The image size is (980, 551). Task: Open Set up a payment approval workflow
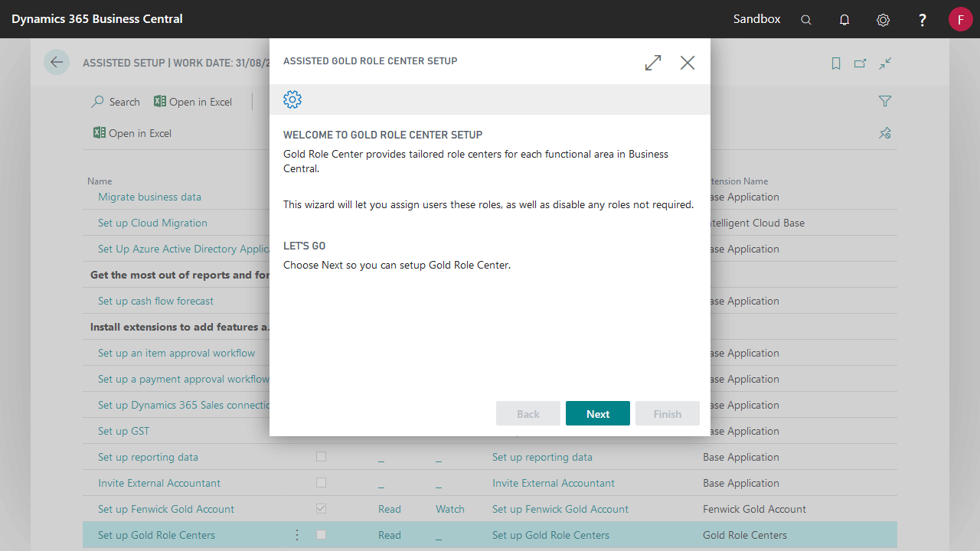tap(184, 379)
